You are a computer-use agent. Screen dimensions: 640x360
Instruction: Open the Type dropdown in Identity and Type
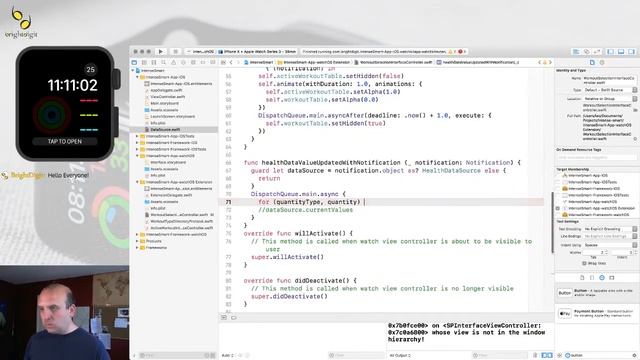pyautogui.click(x=610, y=90)
